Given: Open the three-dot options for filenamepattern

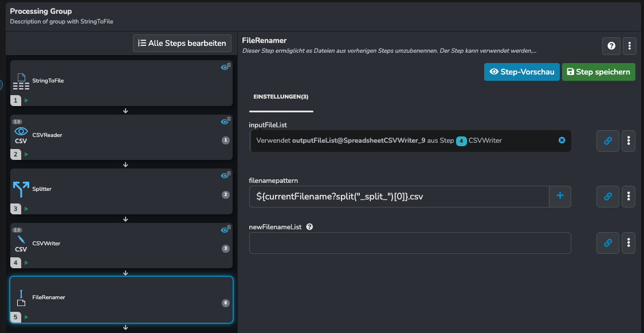Looking at the screenshot, I should coord(629,196).
